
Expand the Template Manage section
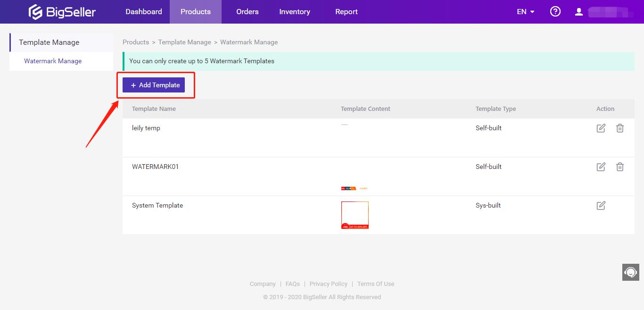coord(49,42)
